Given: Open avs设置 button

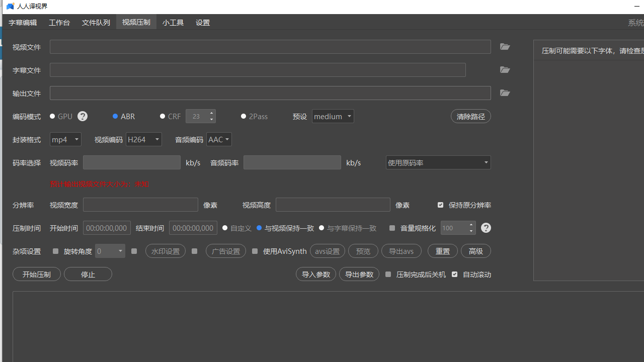Looking at the screenshot, I should coord(328,251).
